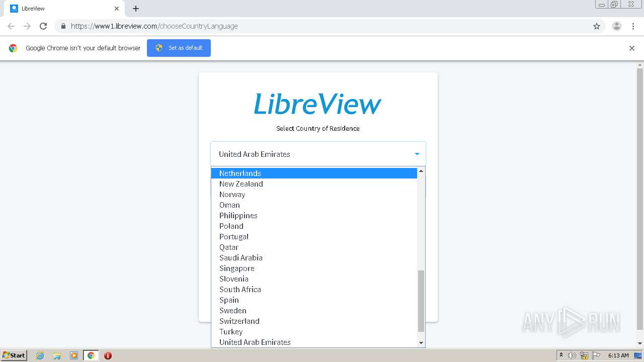Open Chrome's three-dot menu
644x362 pixels.
(x=633, y=26)
